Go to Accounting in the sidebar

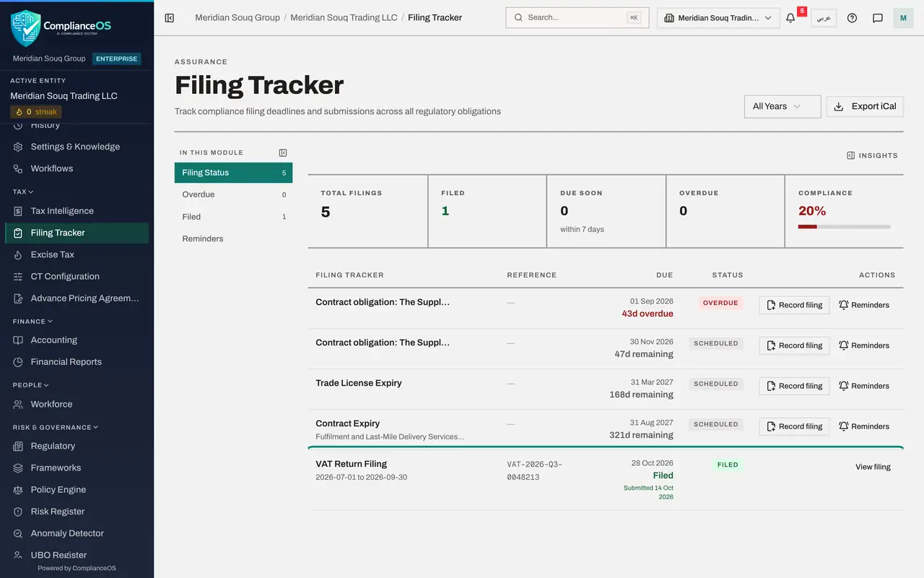77,340
